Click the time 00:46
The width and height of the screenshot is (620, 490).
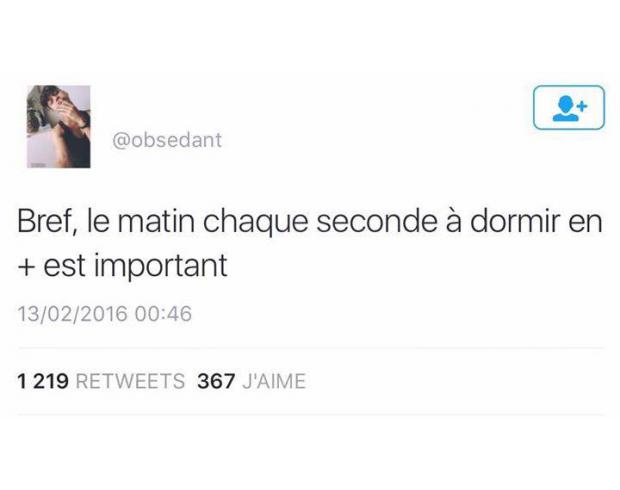pos(163,314)
